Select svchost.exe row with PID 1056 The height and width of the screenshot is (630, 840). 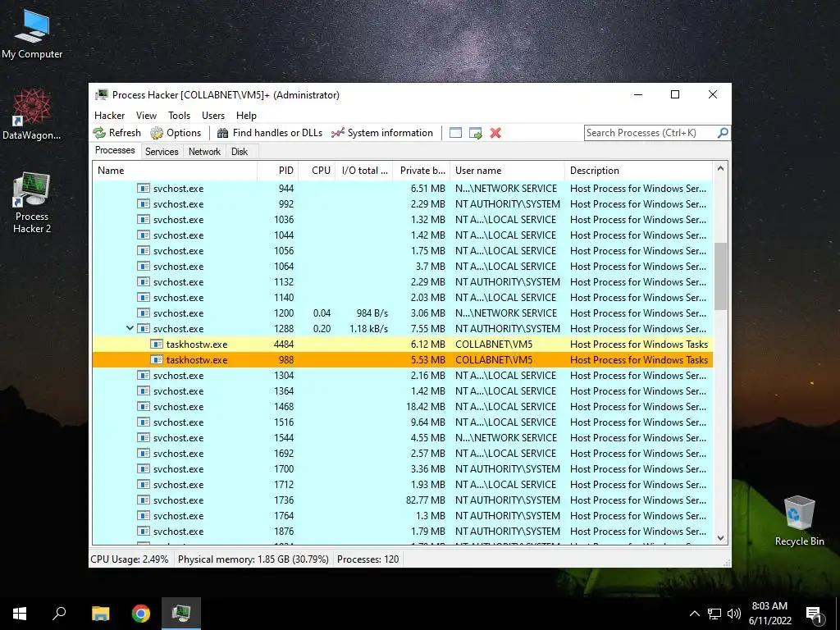pos(402,250)
